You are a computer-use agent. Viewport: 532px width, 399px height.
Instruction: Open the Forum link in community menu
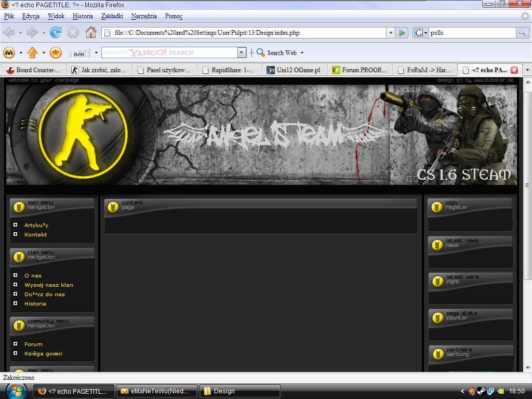(x=33, y=344)
